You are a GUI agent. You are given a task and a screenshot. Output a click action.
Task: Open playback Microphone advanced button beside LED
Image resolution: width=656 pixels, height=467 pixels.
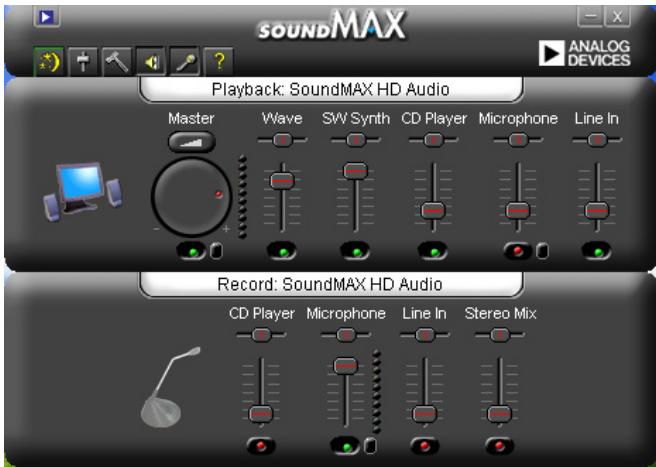click(x=543, y=251)
